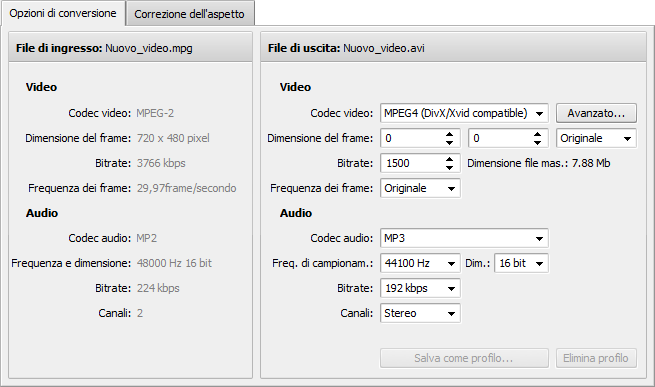Image resolution: width=655 pixels, height=387 pixels.
Task: Switch to the Opzioni di conversione tab
Action: click(63, 13)
